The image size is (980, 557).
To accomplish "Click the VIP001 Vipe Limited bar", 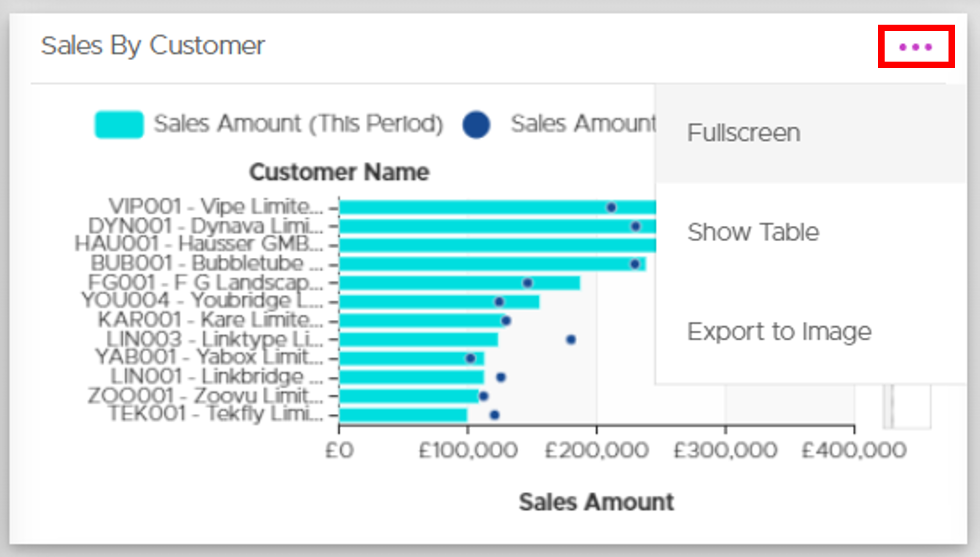I will pos(498,208).
